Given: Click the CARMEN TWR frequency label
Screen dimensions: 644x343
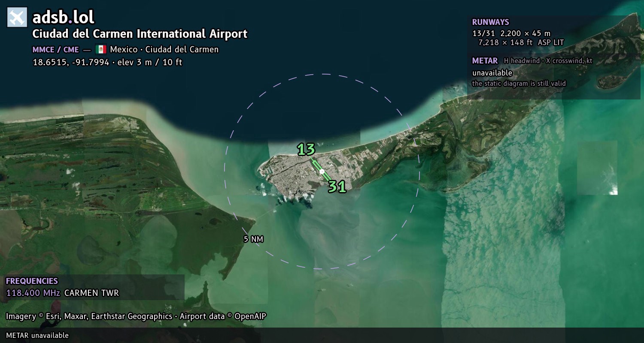Looking at the screenshot, I should [x=91, y=293].
